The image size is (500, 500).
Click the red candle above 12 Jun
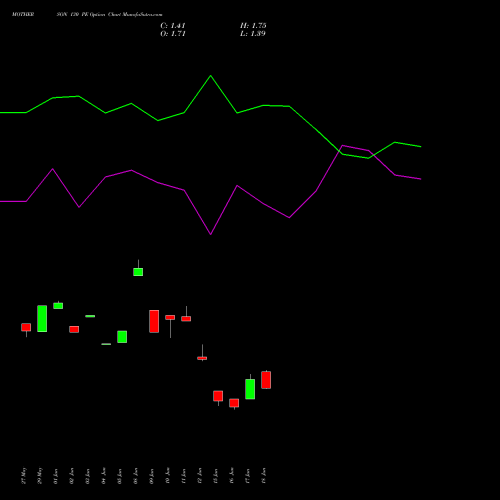(202, 358)
